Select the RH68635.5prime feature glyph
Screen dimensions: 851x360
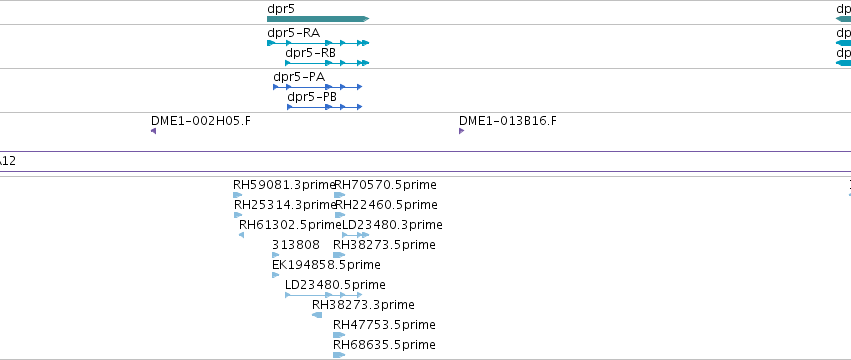339,355
